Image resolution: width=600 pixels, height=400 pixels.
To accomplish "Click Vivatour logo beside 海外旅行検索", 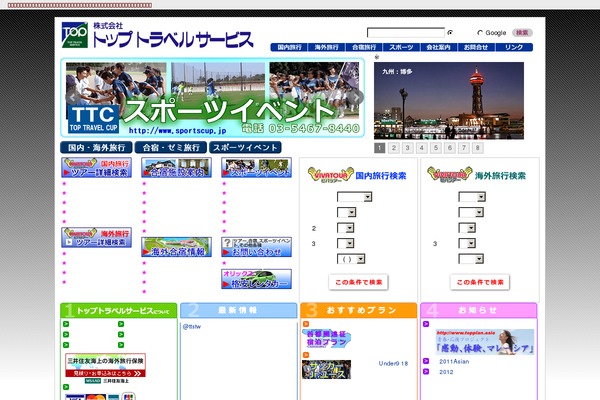I will click(x=450, y=175).
